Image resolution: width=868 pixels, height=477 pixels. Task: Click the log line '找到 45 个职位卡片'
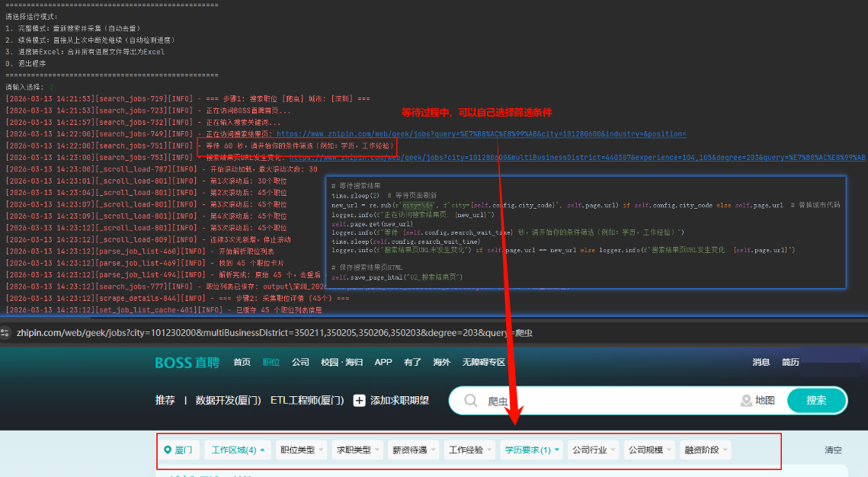coord(145,263)
